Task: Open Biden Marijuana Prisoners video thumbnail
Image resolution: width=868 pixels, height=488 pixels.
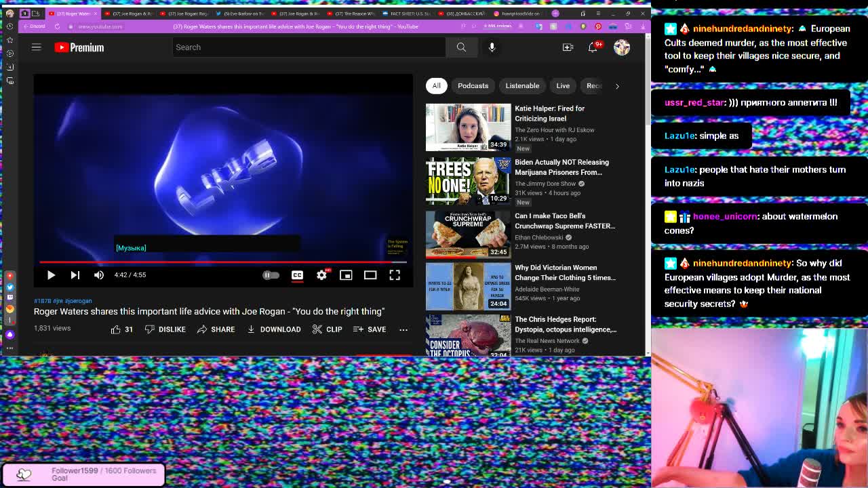Action: click(468, 181)
